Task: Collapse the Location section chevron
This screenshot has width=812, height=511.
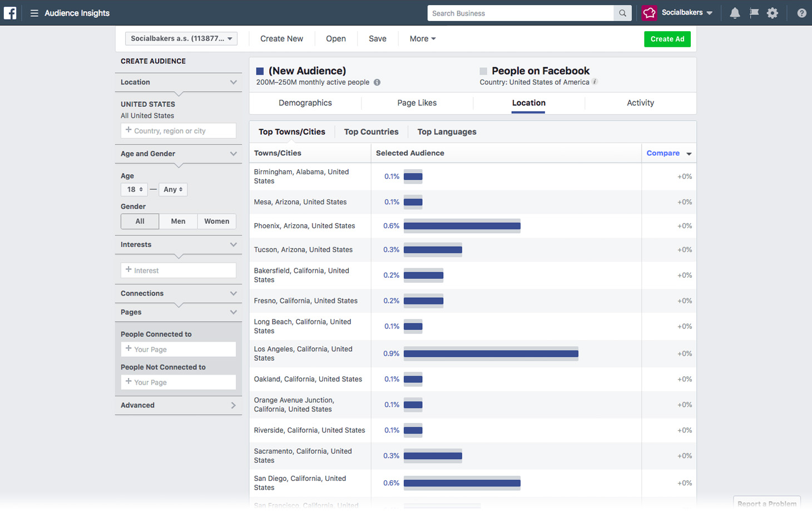Action: pyautogui.click(x=234, y=82)
